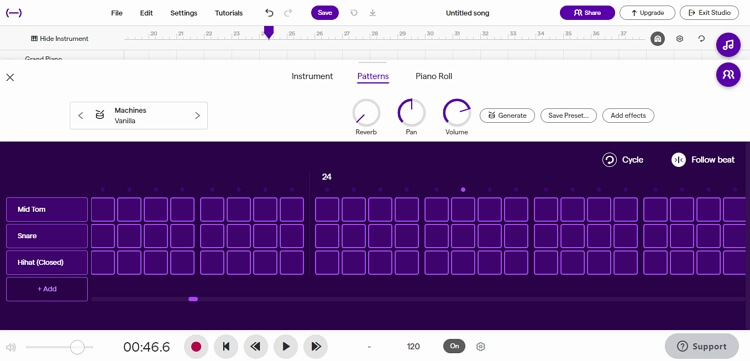Image resolution: width=750 pixels, height=361 pixels.
Task: Click Add effects button
Action: click(628, 115)
